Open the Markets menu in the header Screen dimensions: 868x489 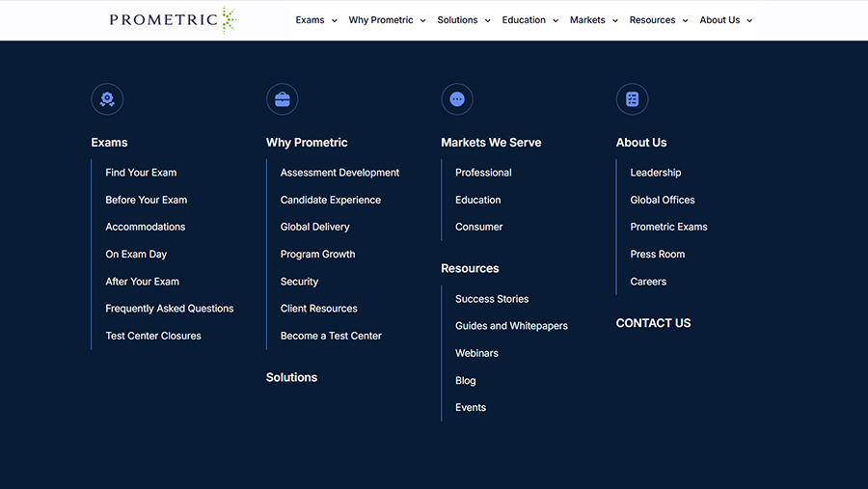tap(593, 20)
